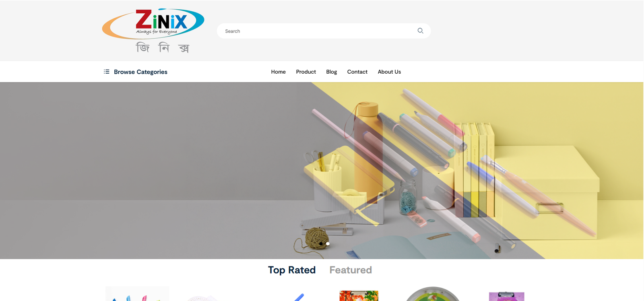This screenshot has width=644, height=301.
Task: Select the white carousel slide dot
Action: (x=328, y=244)
